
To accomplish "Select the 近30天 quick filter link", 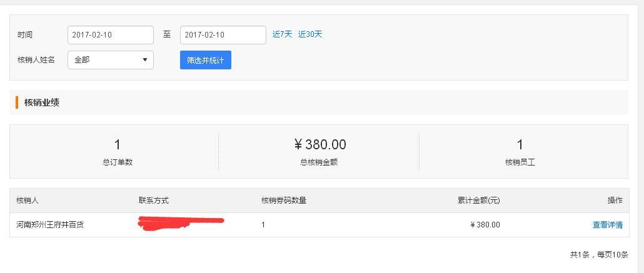I will tap(310, 34).
